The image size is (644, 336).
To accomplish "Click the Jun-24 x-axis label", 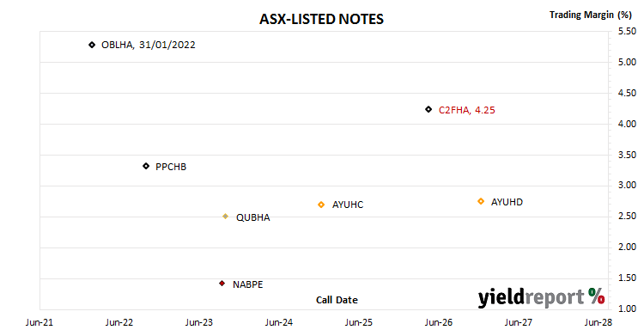I will (x=279, y=322).
